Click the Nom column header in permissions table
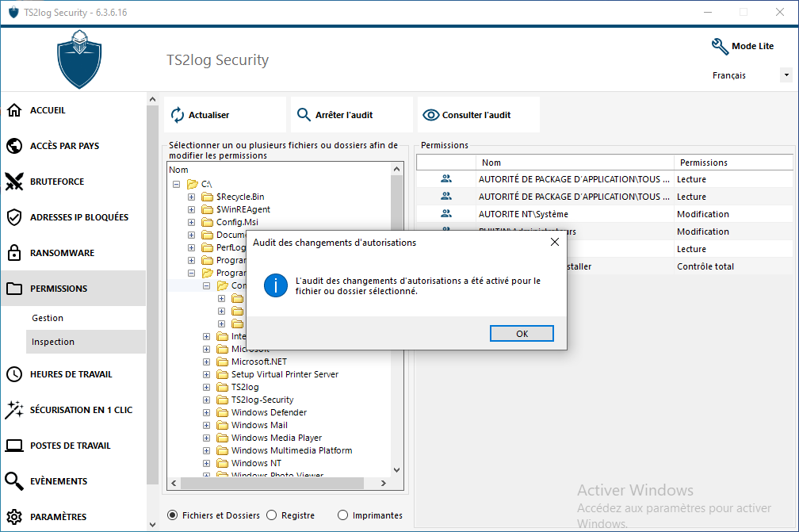 [x=575, y=163]
